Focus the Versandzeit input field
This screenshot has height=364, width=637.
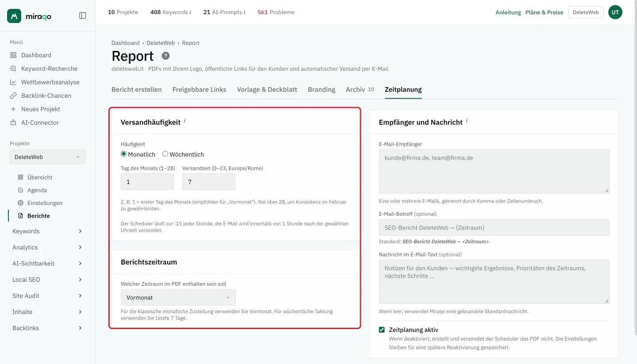point(209,182)
